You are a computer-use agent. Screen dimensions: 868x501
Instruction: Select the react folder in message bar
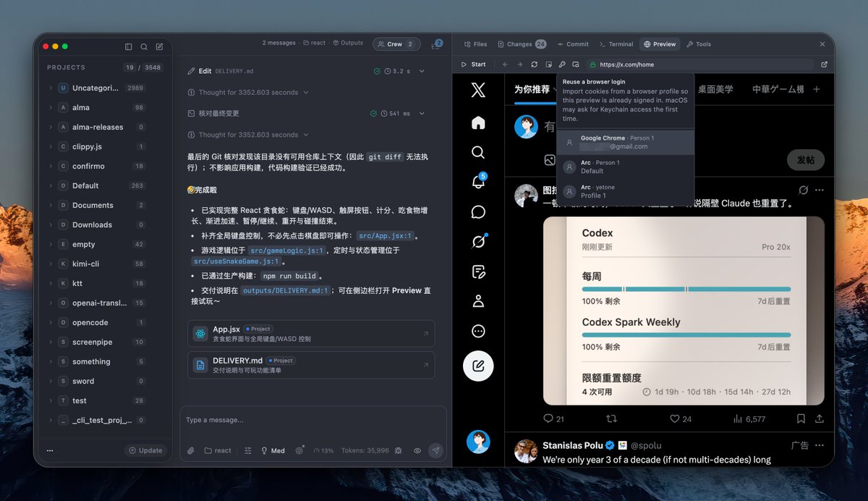coord(218,450)
